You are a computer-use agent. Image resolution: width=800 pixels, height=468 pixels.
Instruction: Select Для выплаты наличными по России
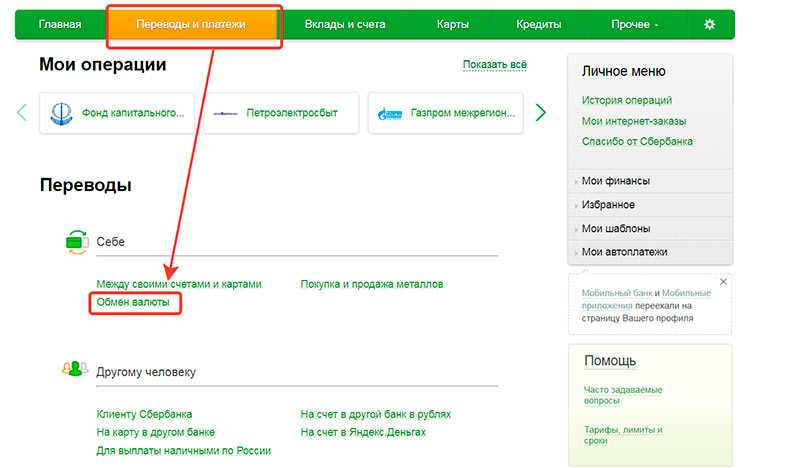pyautogui.click(x=183, y=451)
